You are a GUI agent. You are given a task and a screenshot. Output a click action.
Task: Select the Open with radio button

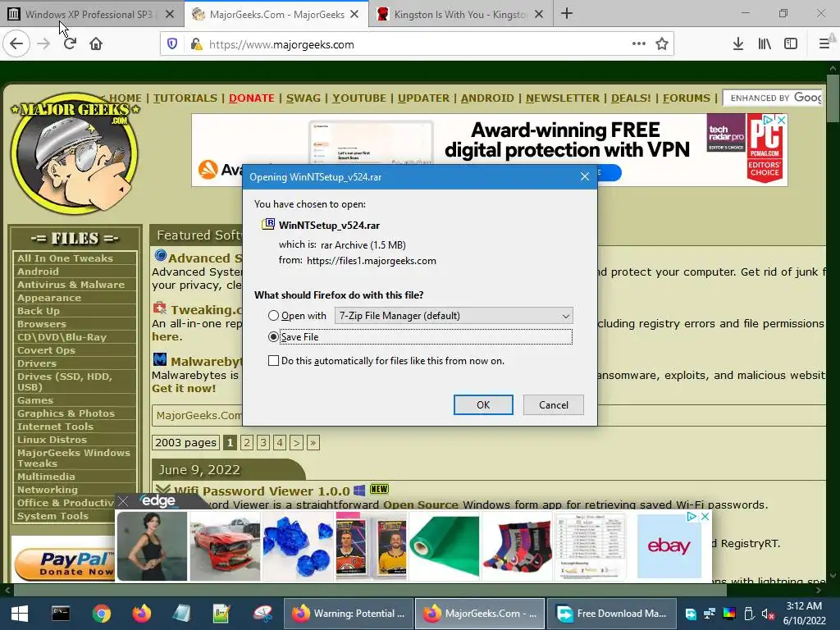point(274,316)
